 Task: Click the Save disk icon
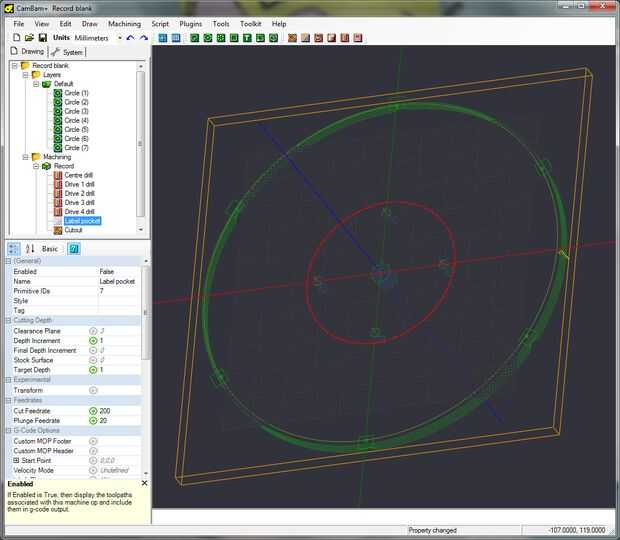pyautogui.click(x=43, y=38)
